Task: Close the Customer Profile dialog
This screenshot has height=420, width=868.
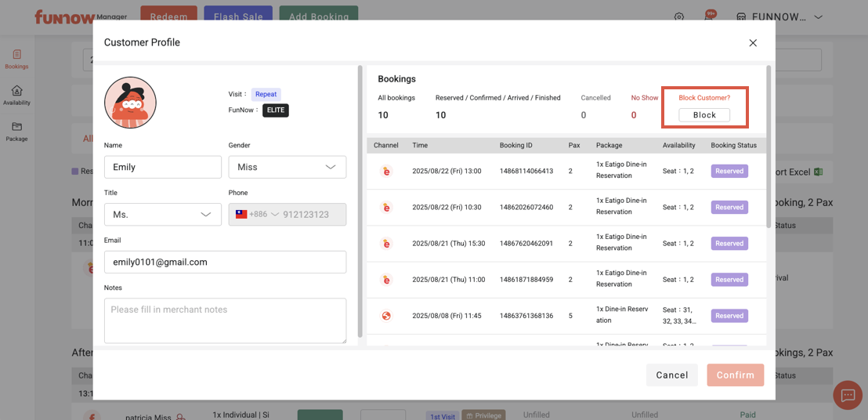Action: click(x=753, y=43)
